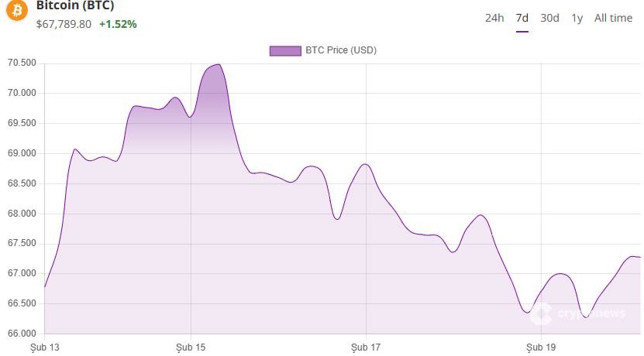Image resolution: width=644 pixels, height=356 pixels.
Task: Select the Şub 19 axis marker
Action: pos(541,347)
